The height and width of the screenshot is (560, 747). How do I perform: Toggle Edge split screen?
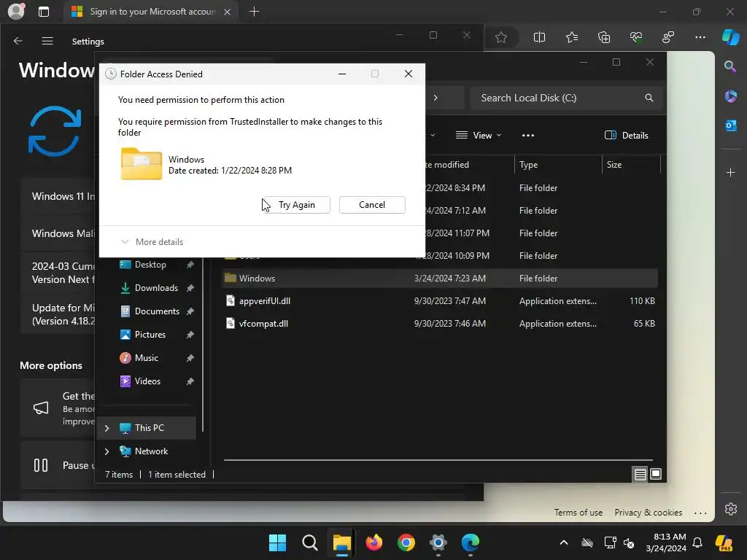point(539,37)
